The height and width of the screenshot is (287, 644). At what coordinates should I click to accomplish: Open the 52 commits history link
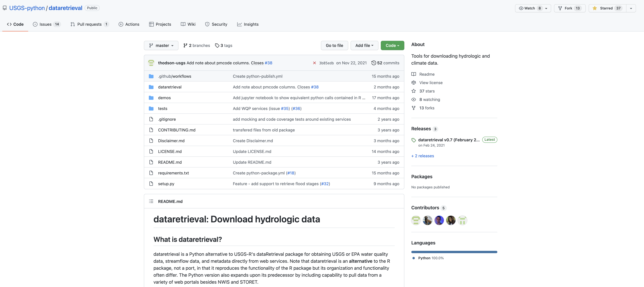[385, 63]
